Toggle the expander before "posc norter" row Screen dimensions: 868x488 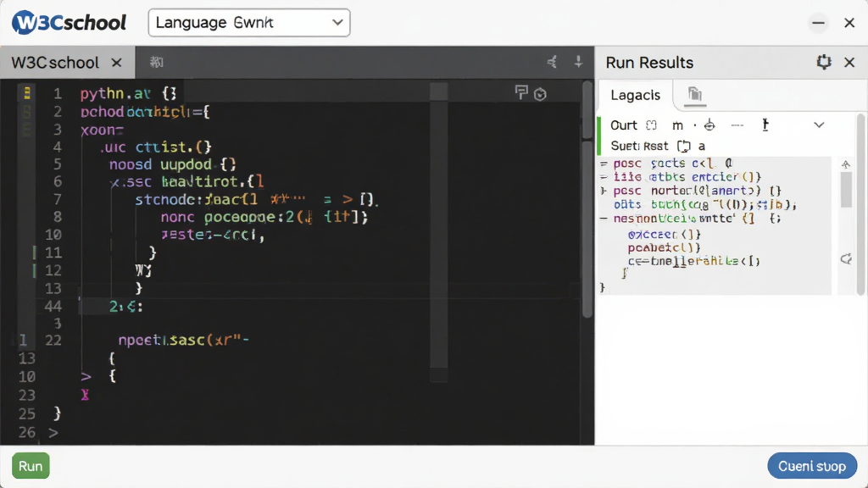(604, 191)
